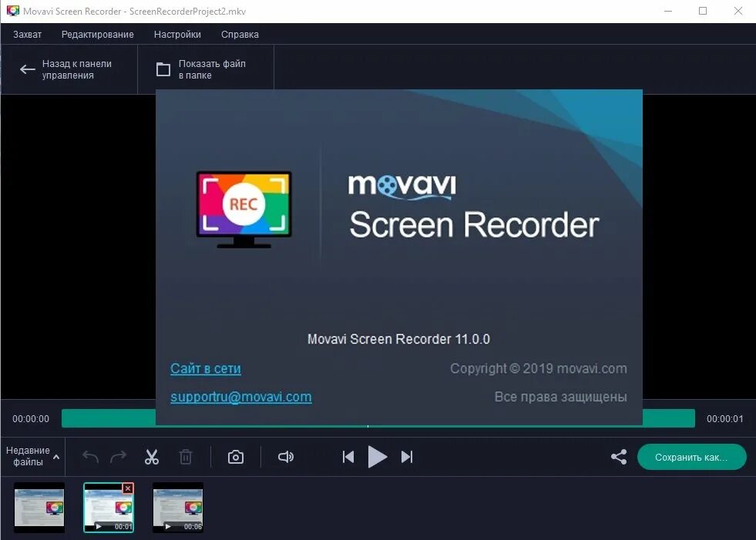Open the 00:06 video thumbnail
Image resolution: width=756 pixels, height=540 pixels.
[x=178, y=507]
